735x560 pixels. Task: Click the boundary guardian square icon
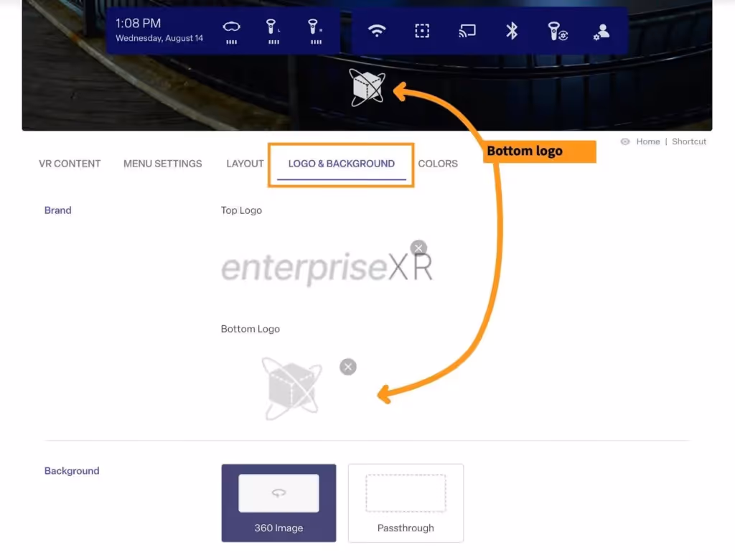[422, 31]
